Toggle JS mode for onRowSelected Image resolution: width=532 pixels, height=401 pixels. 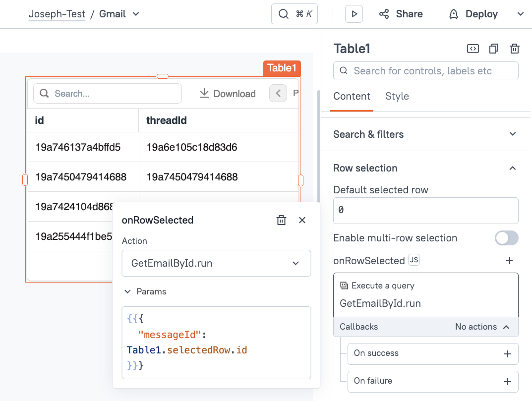(x=414, y=260)
